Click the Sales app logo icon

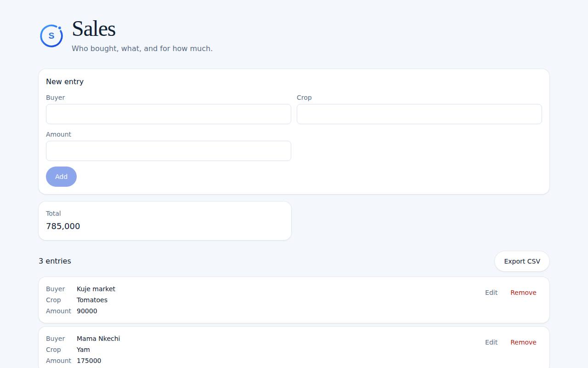click(x=51, y=35)
